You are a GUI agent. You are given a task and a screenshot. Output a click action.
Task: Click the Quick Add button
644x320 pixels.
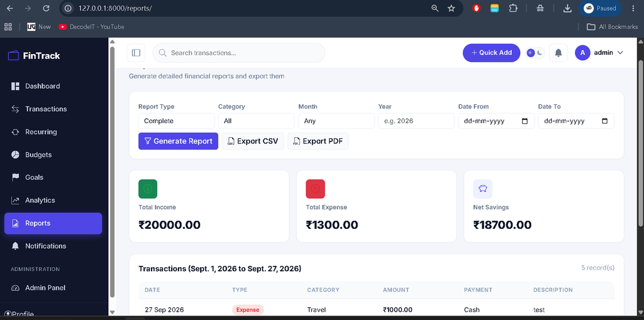pos(491,53)
